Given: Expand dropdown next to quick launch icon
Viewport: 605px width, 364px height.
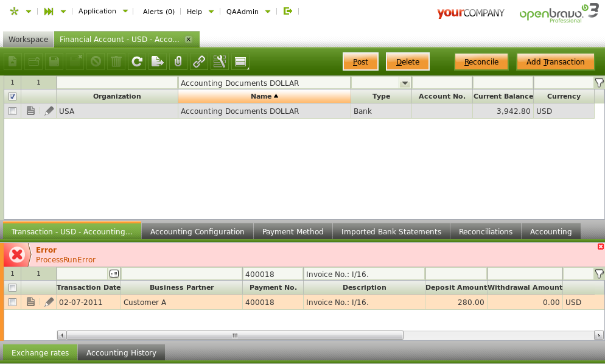Looking at the screenshot, I should click(x=63, y=12).
